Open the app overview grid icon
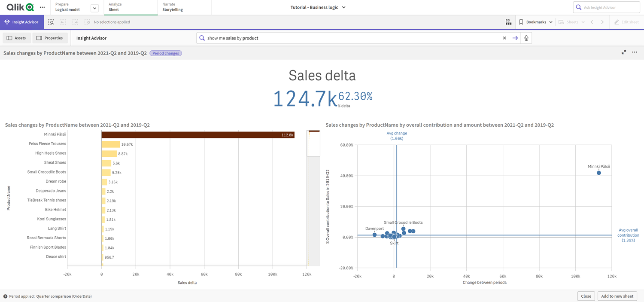The image size is (644, 302). 508,22
